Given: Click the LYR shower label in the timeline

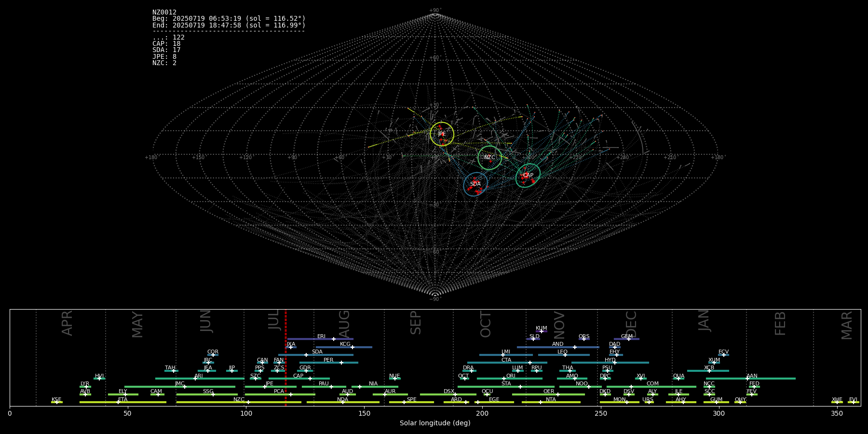Looking at the screenshot, I should (x=85, y=384).
